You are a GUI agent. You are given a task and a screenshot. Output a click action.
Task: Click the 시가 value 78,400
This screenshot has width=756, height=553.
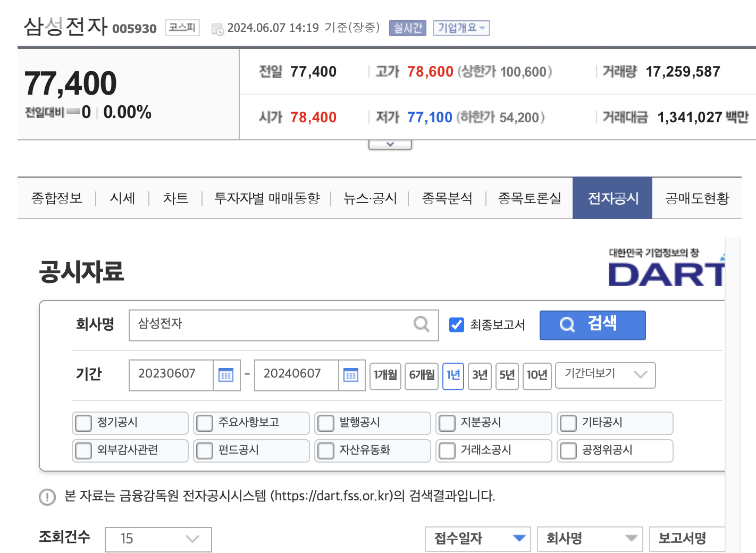(313, 118)
